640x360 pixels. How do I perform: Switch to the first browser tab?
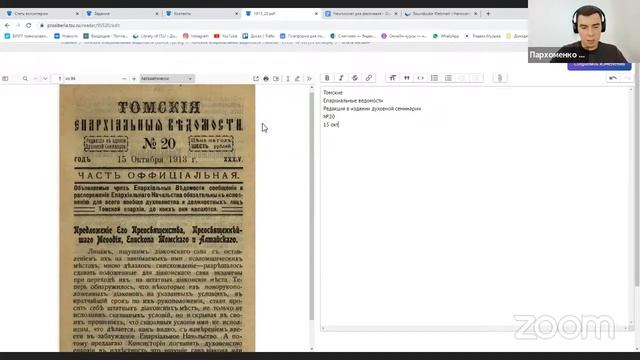pyautogui.click(x=41, y=13)
